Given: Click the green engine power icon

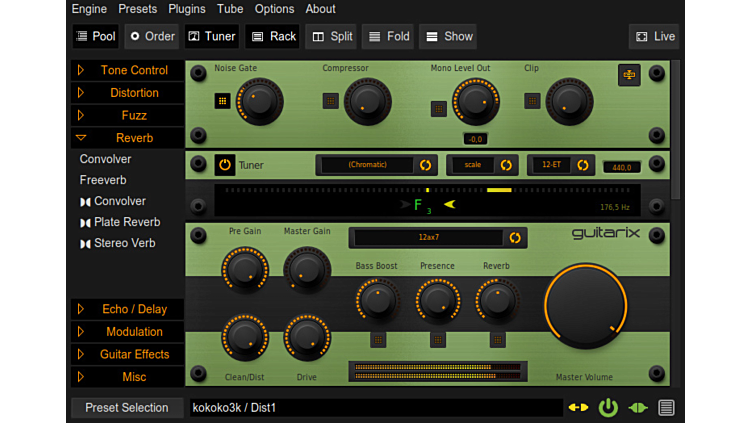Looking at the screenshot, I should 608,407.
